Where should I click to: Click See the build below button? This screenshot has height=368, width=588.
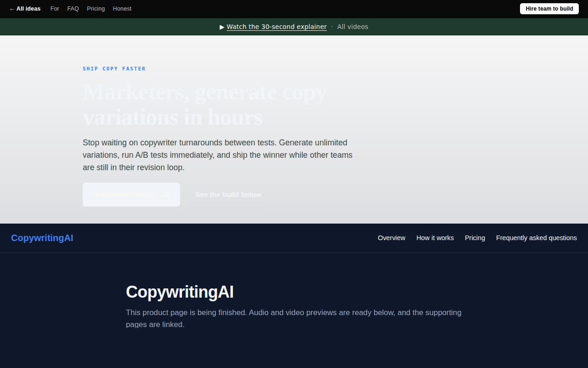[228, 195]
